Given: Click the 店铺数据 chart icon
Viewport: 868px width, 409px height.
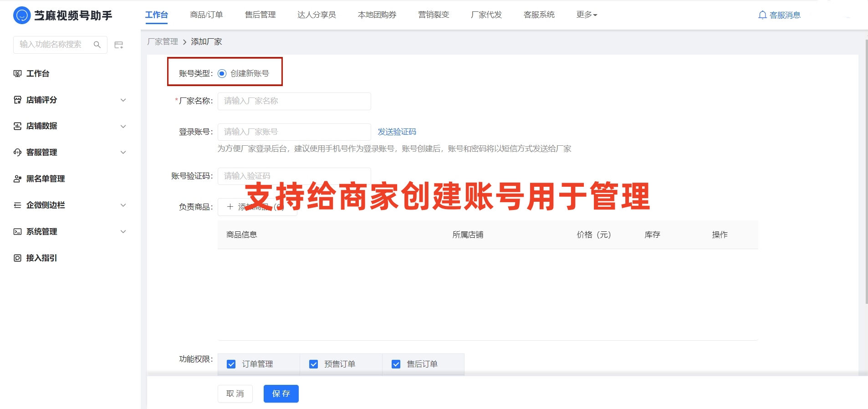Looking at the screenshot, I should point(17,126).
